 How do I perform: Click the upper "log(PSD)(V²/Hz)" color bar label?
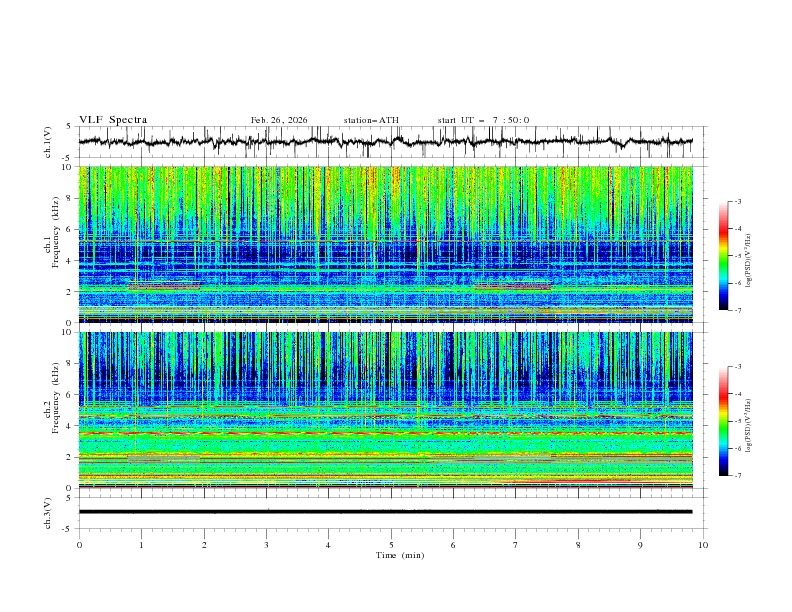click(749, 261)
